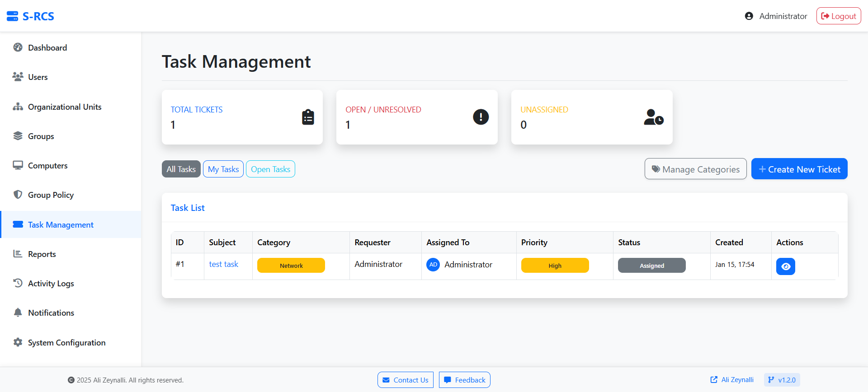Click the Users people icon
Viewport: 868px width, 392px height.
[18, 77]
